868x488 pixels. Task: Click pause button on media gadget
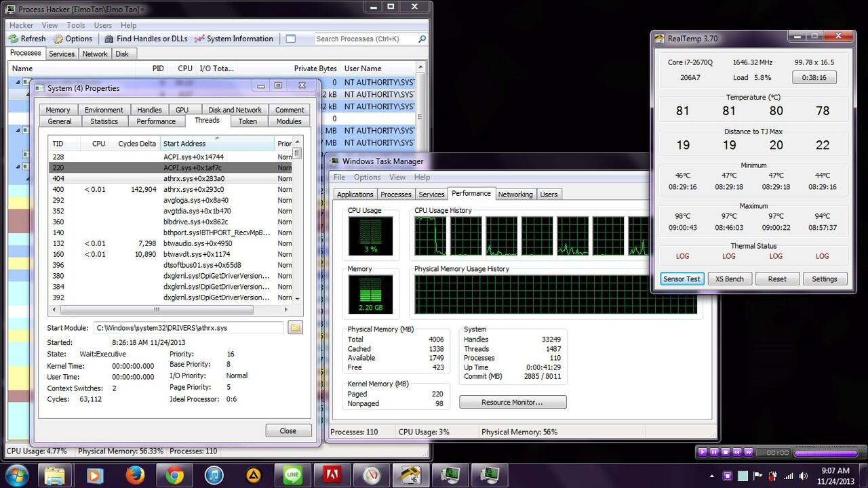pyautogui.click(x=714, y=452)
